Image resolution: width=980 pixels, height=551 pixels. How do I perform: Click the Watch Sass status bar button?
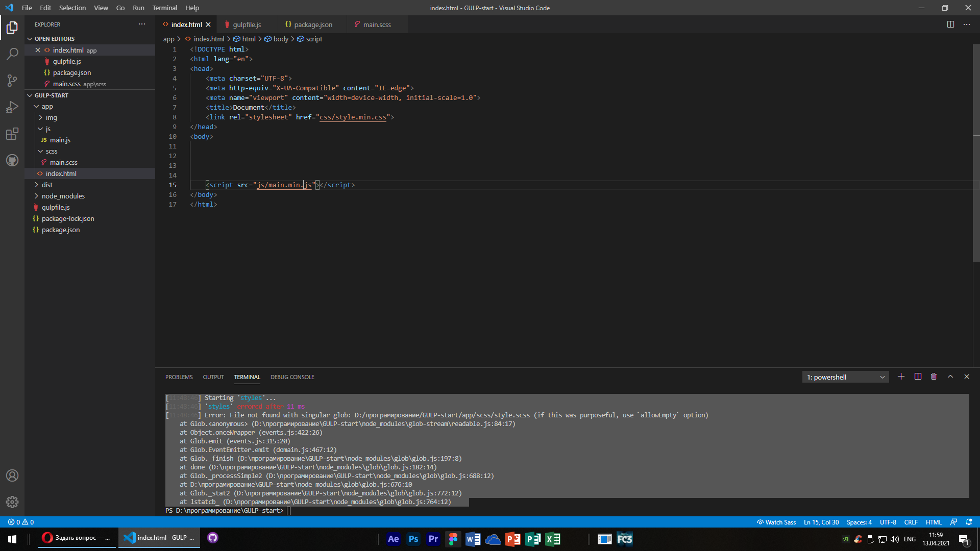tap(776, 522)
